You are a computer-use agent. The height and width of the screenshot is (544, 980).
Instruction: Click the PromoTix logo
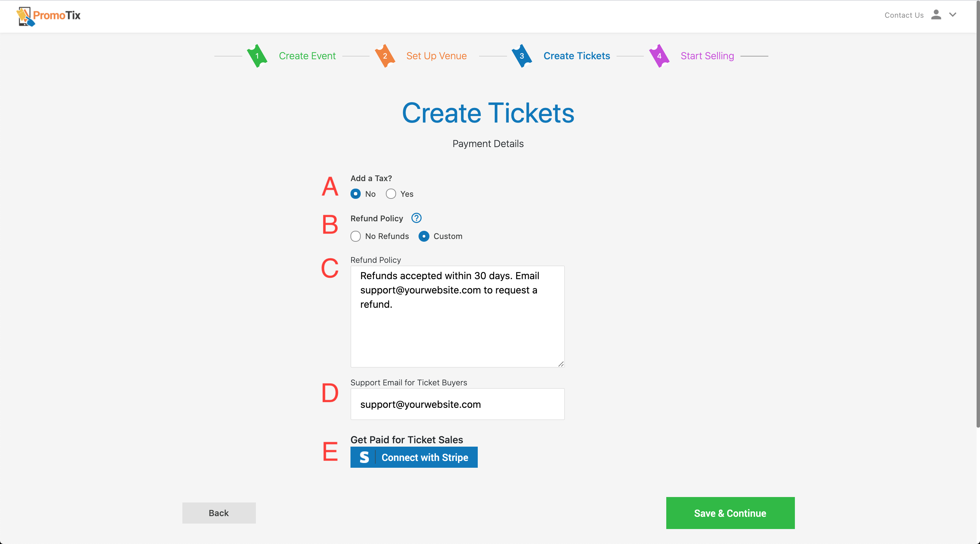(x=48, y=16)
